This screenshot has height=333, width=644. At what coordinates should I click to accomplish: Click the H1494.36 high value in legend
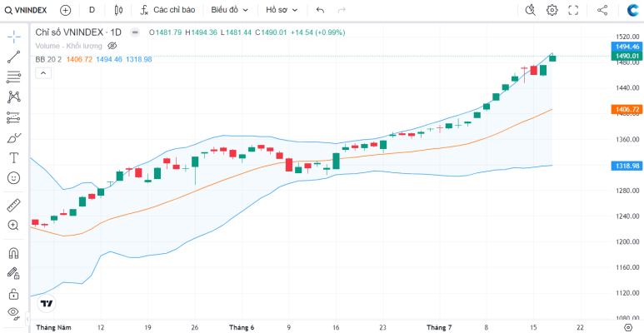pos(201,32)
